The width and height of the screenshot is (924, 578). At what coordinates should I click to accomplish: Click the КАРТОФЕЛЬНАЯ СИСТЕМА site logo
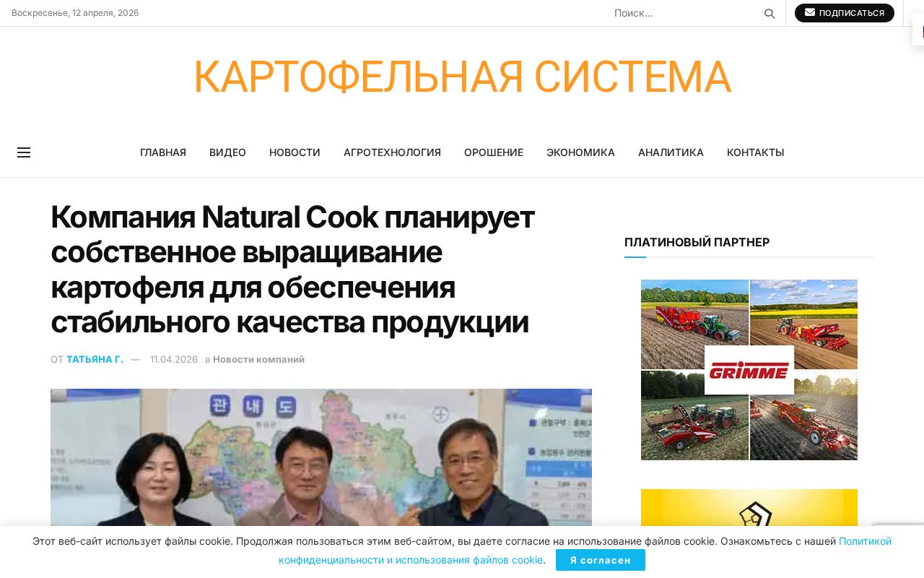[x=462, y=76]
